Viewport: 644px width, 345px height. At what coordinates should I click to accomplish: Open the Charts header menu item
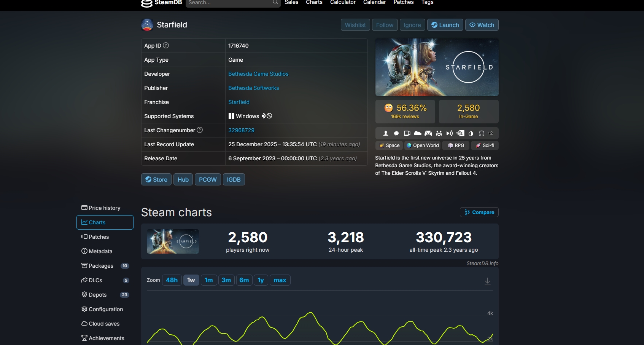pyautogui.click(x=314, y=2)
